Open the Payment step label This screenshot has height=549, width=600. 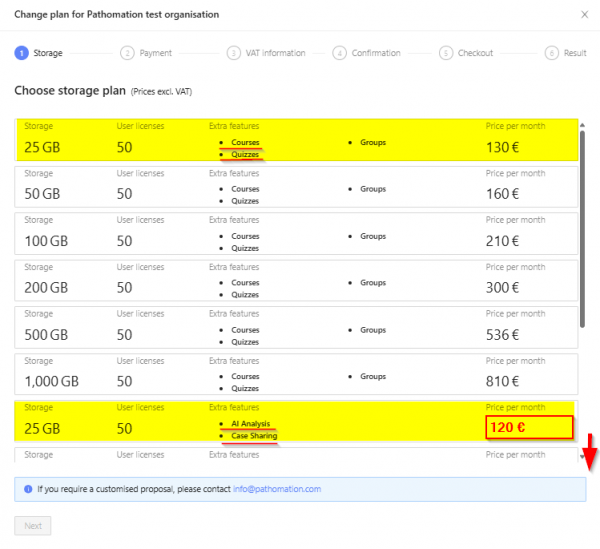tap(155, 53)
